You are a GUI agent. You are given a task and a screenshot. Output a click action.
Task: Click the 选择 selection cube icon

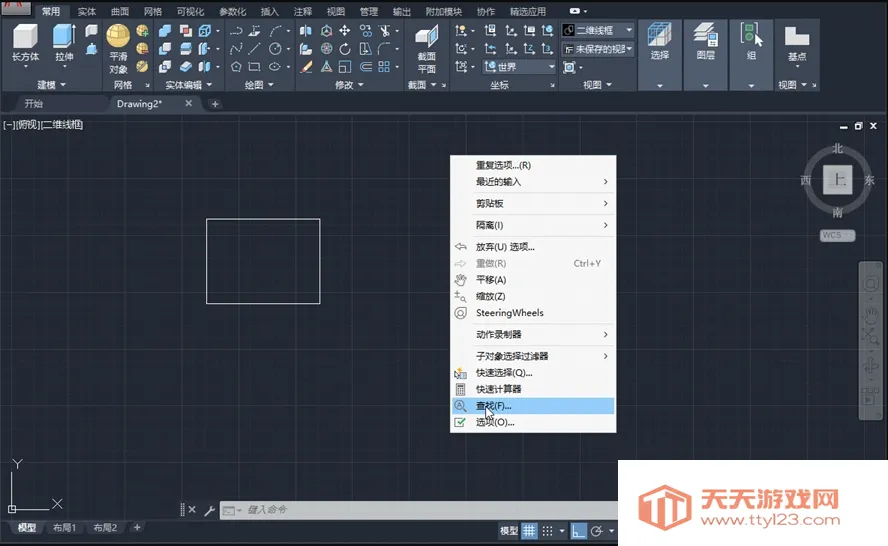660,35
